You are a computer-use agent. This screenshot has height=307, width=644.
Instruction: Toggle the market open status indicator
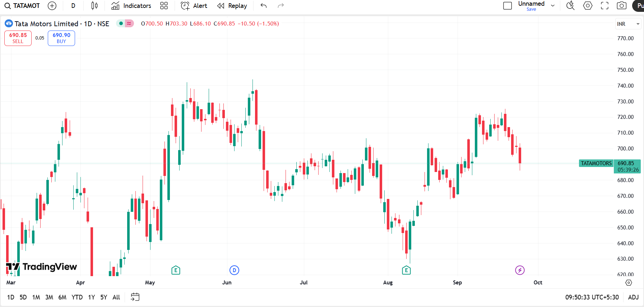click(121, 24)
